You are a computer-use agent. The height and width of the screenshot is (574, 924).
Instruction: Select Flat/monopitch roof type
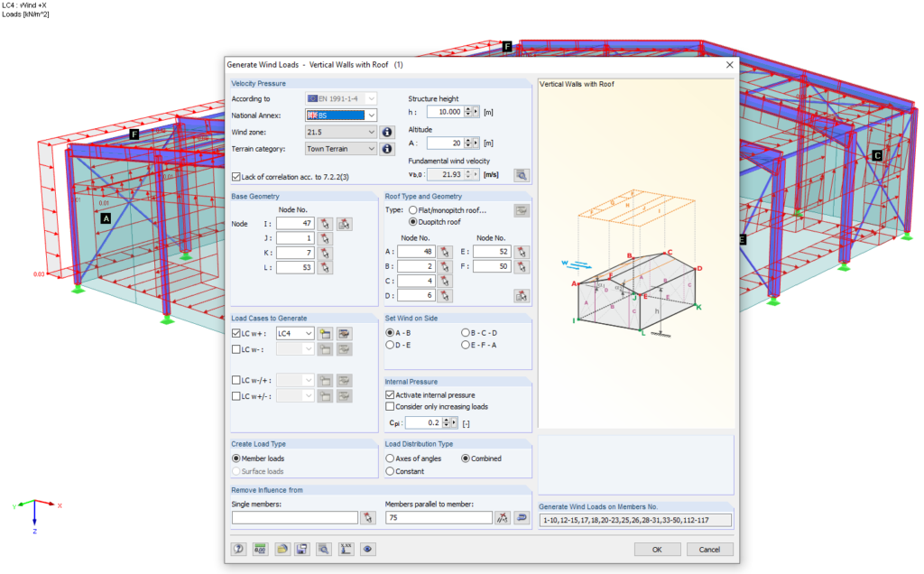point(412,211)
